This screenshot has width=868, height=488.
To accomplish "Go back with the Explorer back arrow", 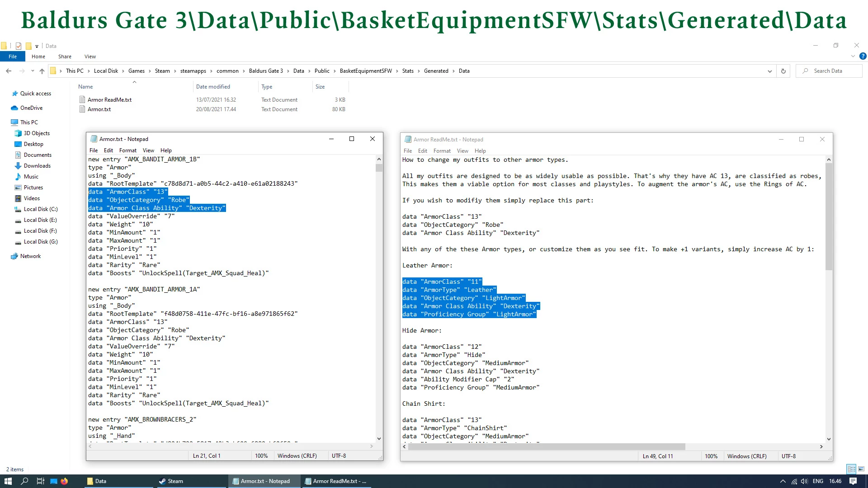I will pyautogui.click(x=9, y=71).
